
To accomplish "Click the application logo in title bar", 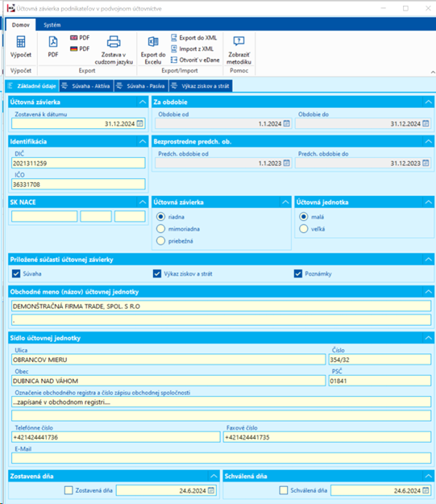I will 10,8.
